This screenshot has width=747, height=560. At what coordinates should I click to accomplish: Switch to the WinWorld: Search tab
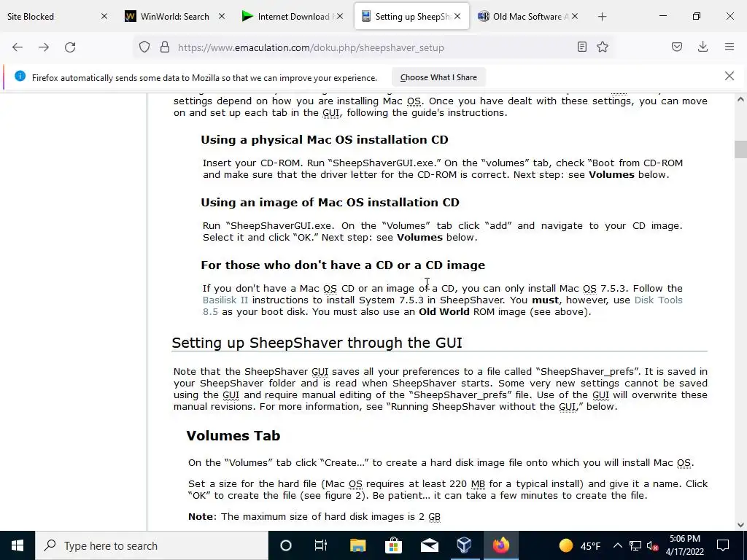175,17
